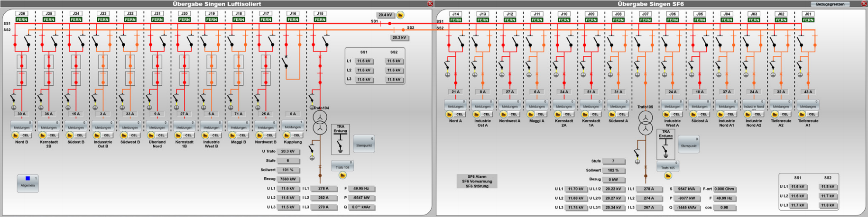Toggle the FERN status for bay J01
This screenshot has width=868, height=217.
click(808, 20)
